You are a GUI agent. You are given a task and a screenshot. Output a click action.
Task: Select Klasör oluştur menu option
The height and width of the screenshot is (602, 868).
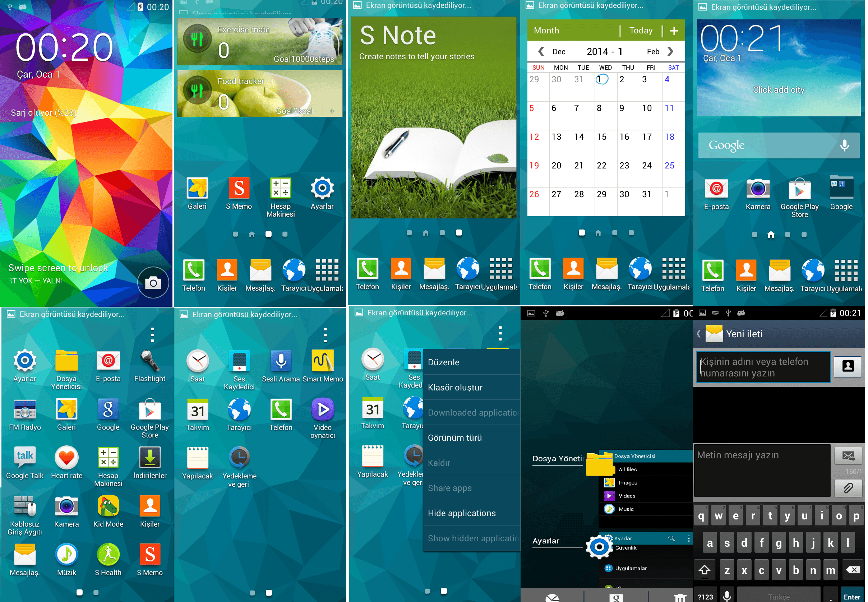tap(455, 388)
